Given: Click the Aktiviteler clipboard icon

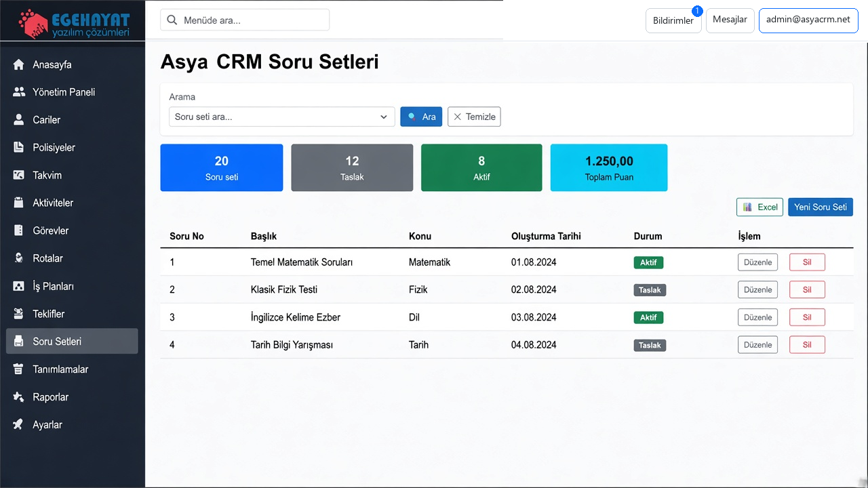Looking at the screenshot, I should coord(19,203).
